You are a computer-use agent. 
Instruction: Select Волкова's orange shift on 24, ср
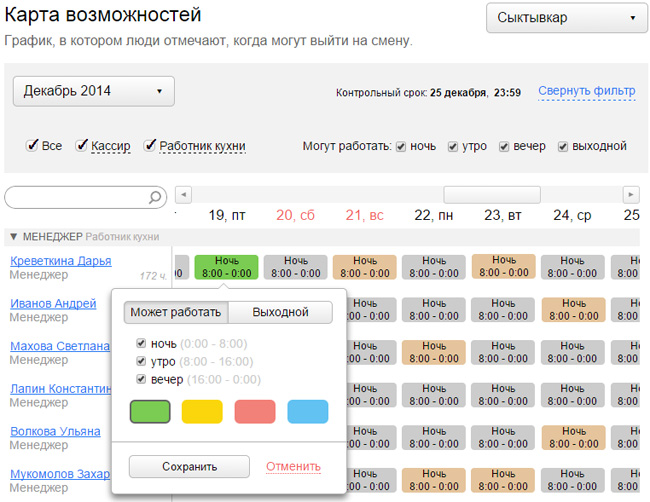pos(574,437)
